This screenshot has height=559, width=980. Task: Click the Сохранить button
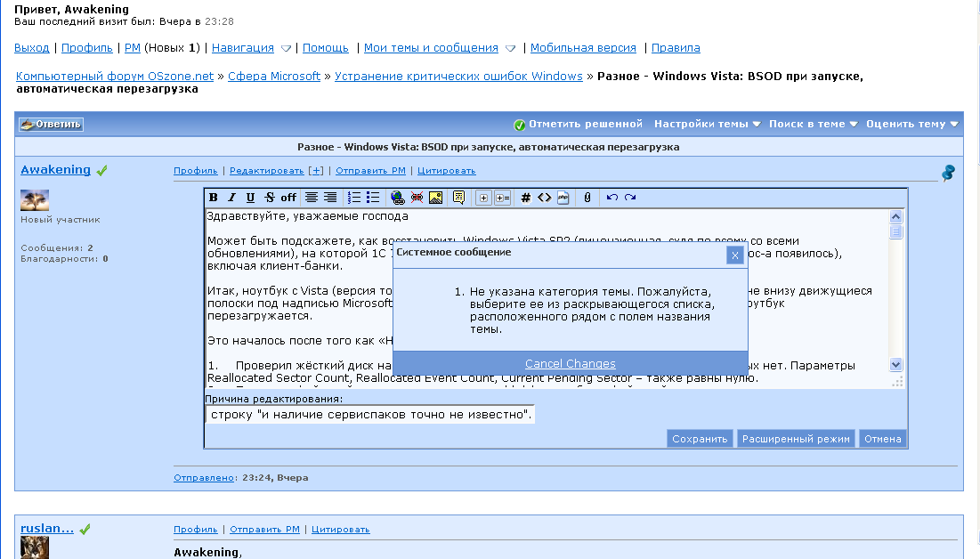(700, 439)
